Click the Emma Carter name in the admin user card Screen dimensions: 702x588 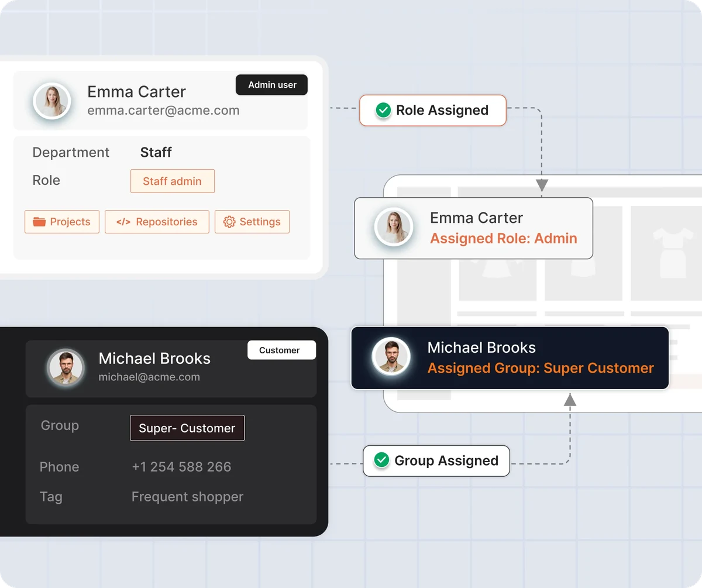[136, 91]
